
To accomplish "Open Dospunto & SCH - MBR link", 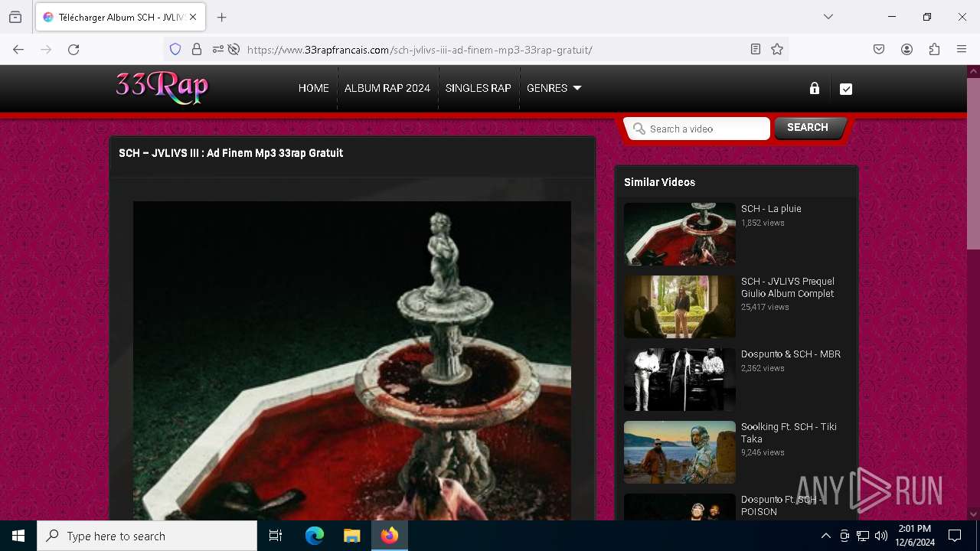I will point(791,354).
